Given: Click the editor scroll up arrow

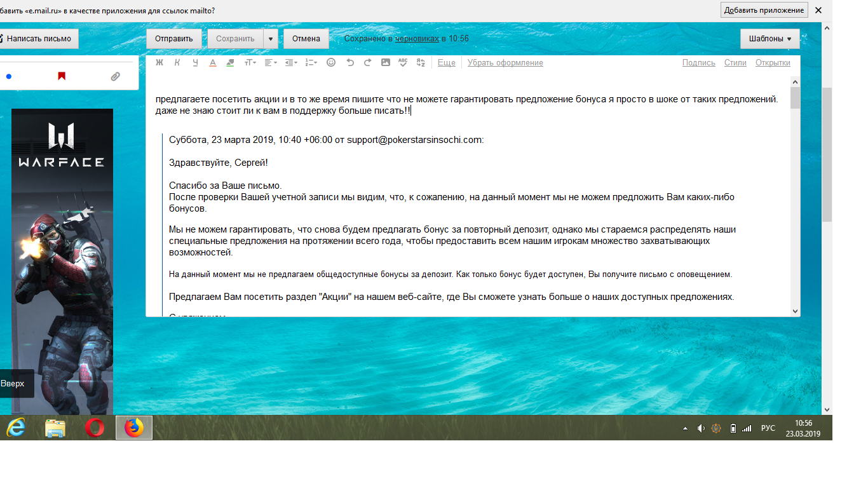Looking at the screenshot, I should tap(795, 81).
